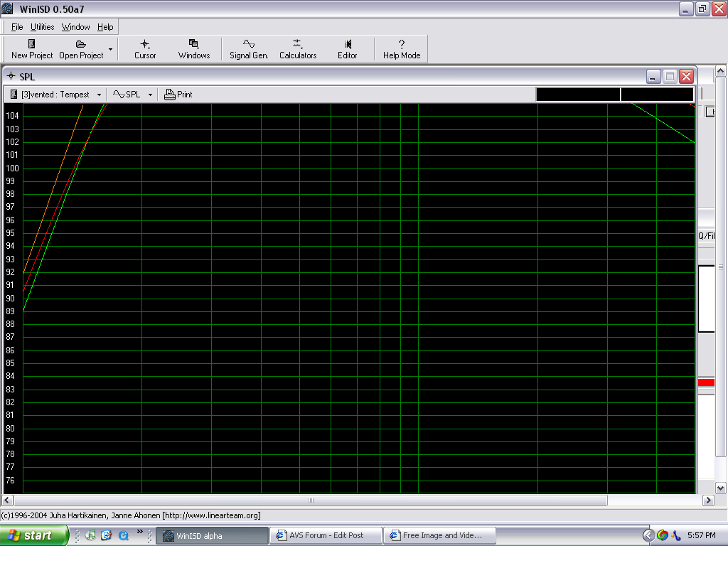
Task: Click the colorful tray icon next to the expand arrow
Action: tap(663, 535)
